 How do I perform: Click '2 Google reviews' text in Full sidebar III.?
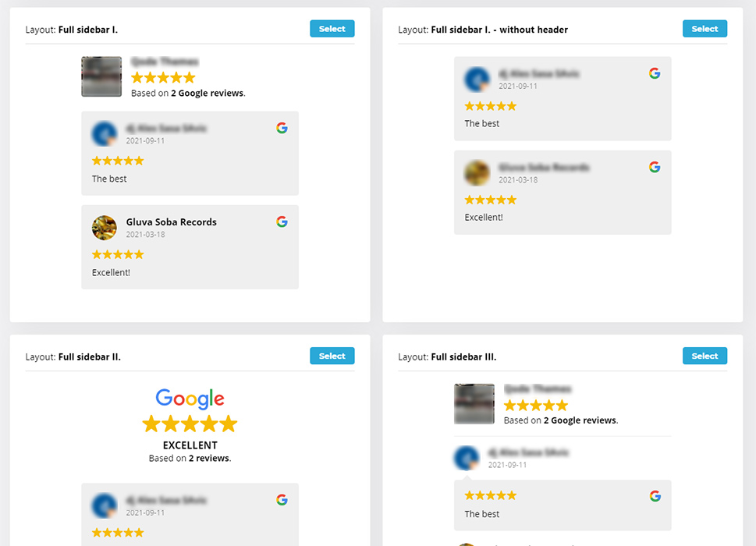[580, 420]
